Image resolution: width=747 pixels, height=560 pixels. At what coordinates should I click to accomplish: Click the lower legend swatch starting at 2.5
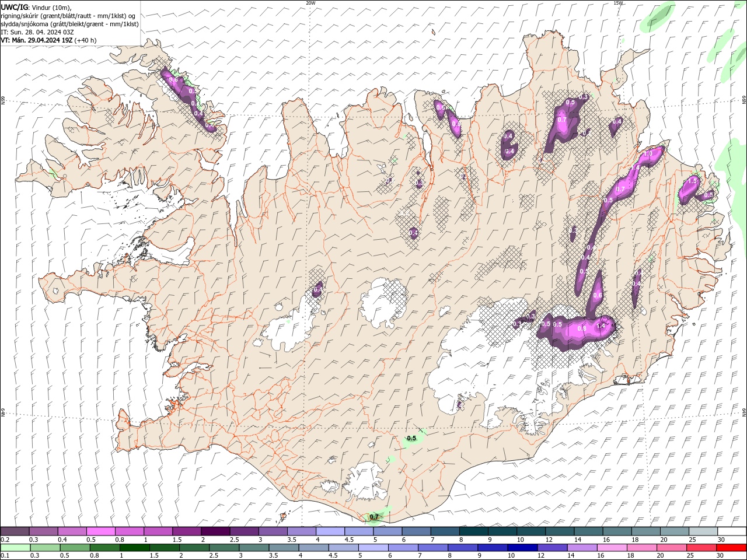[224, 548]
